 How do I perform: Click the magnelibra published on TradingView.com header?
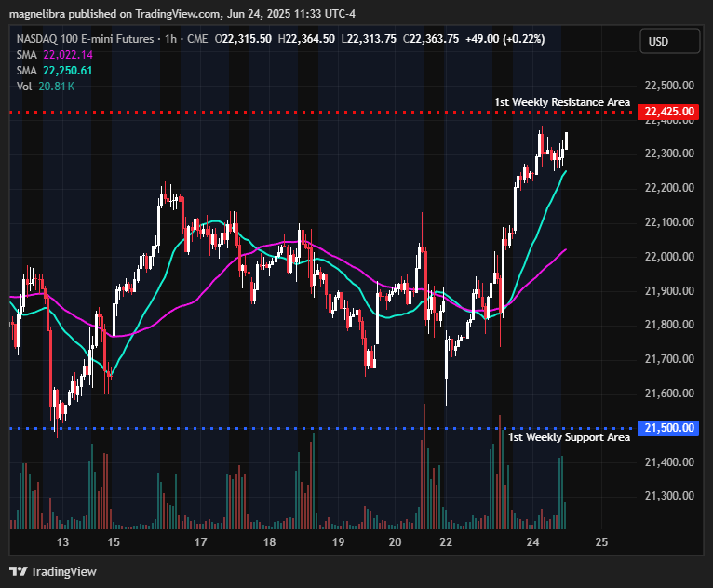click(182, 14)
